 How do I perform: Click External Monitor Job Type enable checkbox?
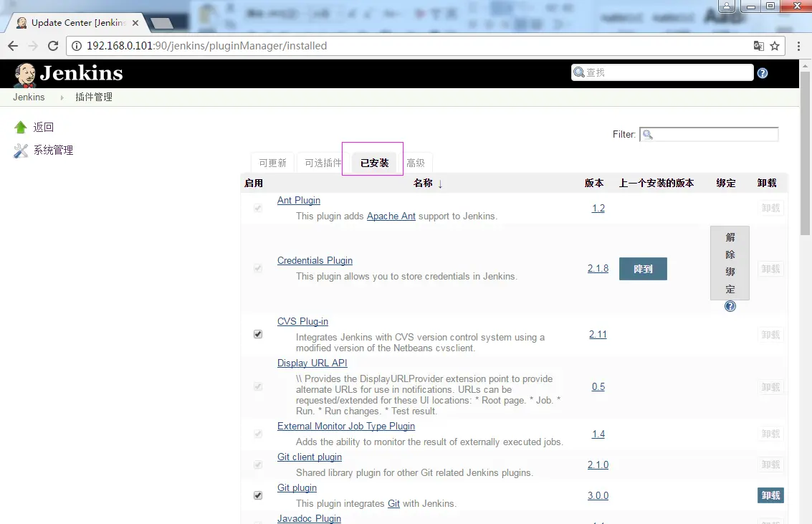[258, 434]
